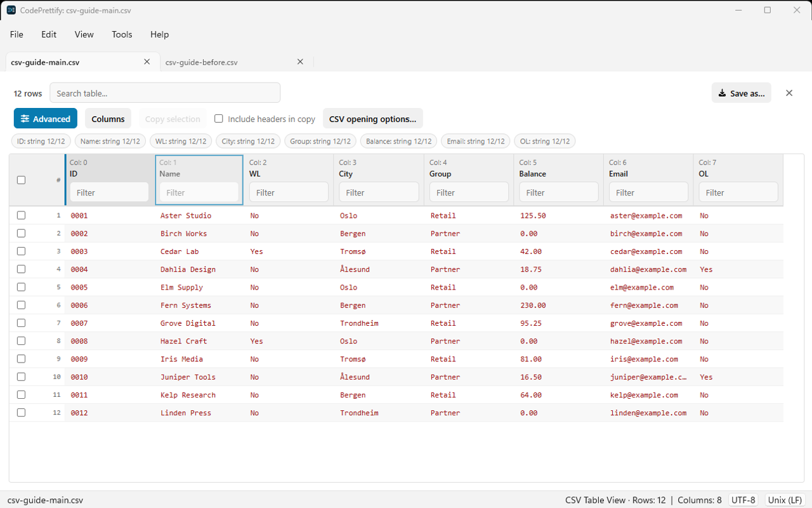The image size is (812, 508).
Task: Select the cell 'Kelp Research'
Action: [x=188, y=395]
